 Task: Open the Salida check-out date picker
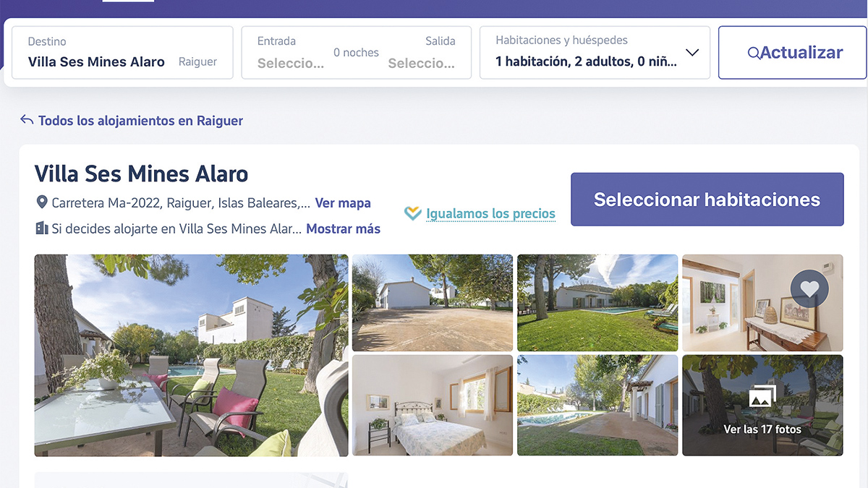click(x=422, y=53)
